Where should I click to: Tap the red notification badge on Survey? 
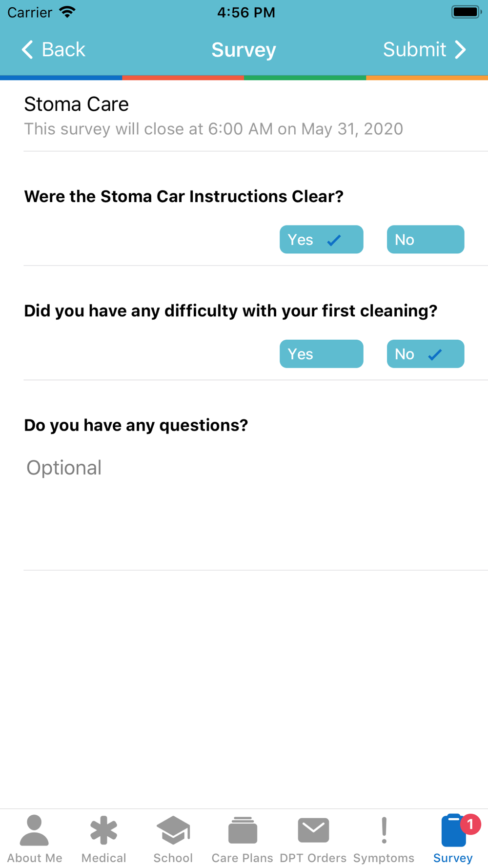click(x=470, y=825)
